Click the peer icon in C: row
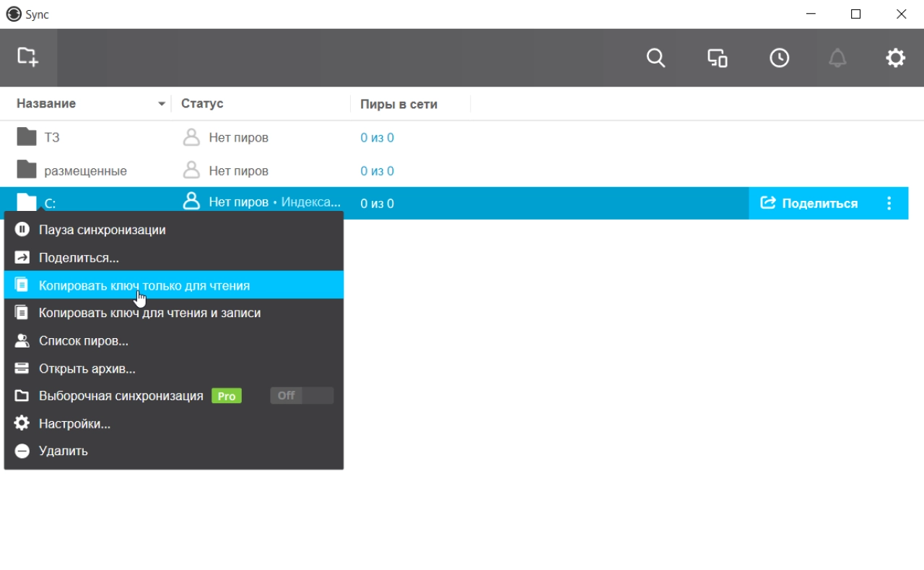 pyautogui.click(x=191, y=202)
